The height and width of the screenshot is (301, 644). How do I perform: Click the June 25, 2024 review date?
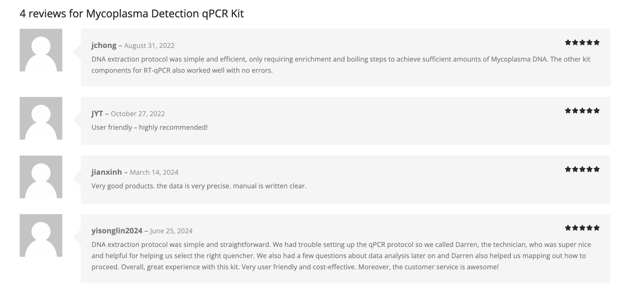pyautogui.click(x=171, y=231)
